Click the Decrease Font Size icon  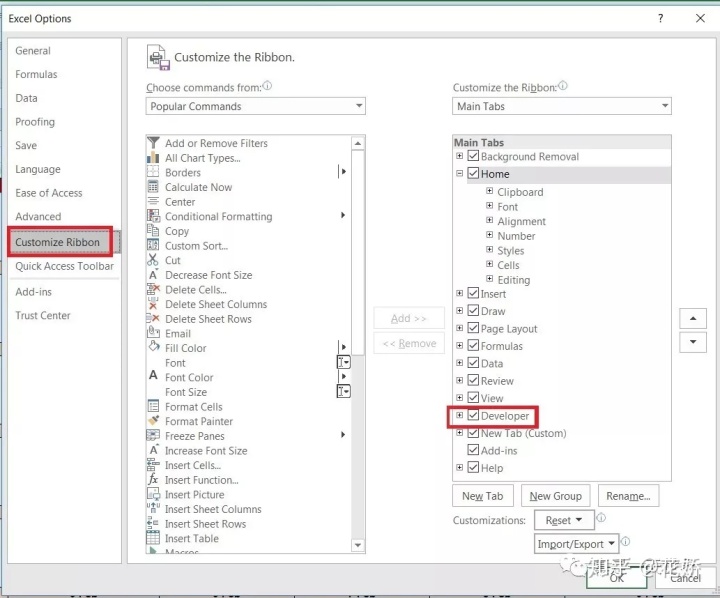point(153,275)
